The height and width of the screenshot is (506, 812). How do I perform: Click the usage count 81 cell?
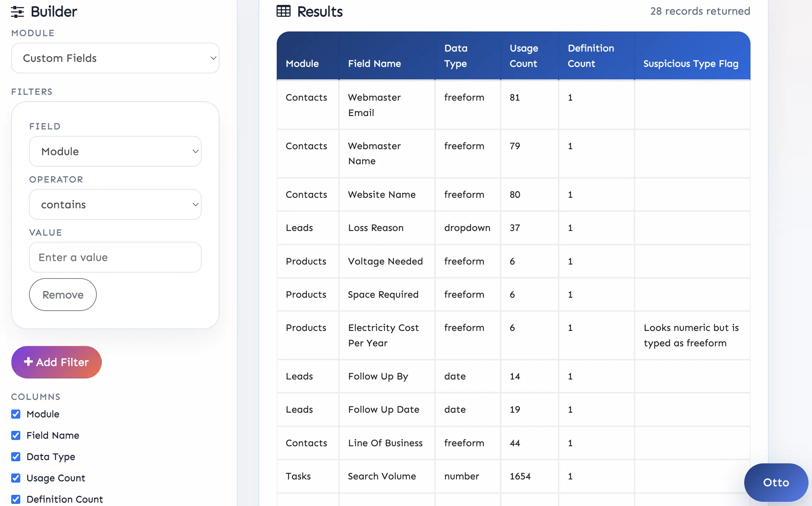pyautogui.click(x=529, y=105)
